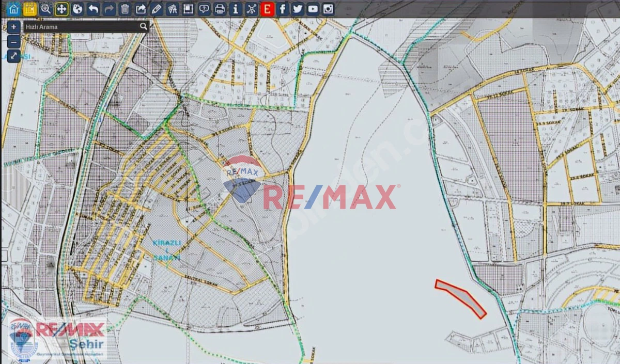620x364 pixels.
Task: Click the search magnifier in Hızlı Arama
Action: point(143,26)
